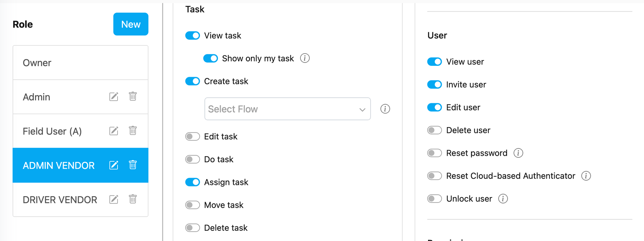This screenshot has width=644, height=241.
Task: Open info icon beside Unlock user
Action: [503, 198]
